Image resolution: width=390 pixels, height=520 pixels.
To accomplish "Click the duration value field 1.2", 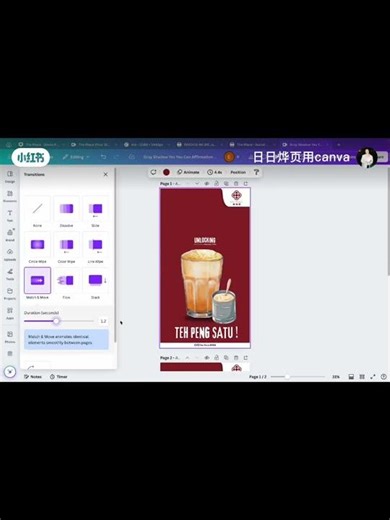I will (x=103, y=321).
